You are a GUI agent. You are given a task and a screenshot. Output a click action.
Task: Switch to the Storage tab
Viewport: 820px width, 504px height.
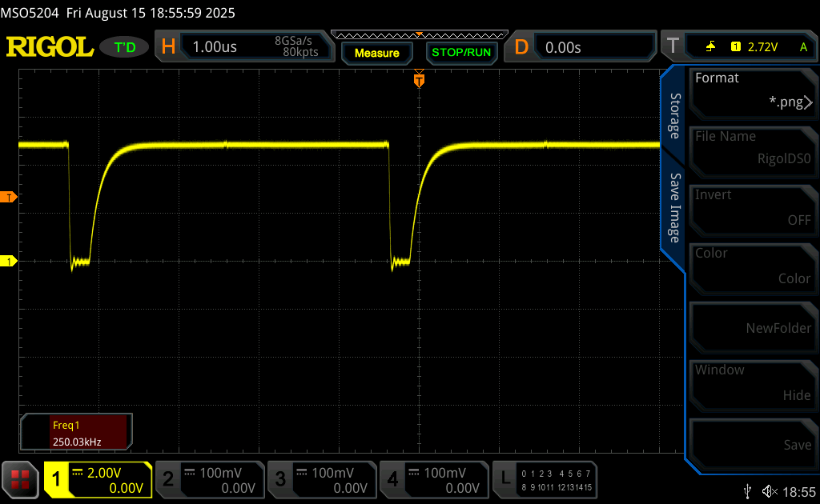point(674,116)
